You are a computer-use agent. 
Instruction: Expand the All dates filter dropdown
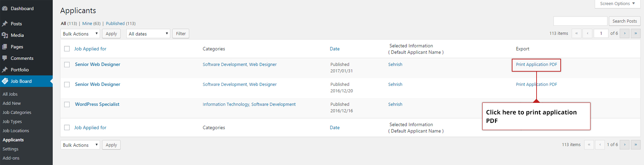pyautogui.click(x=148, y=34)
